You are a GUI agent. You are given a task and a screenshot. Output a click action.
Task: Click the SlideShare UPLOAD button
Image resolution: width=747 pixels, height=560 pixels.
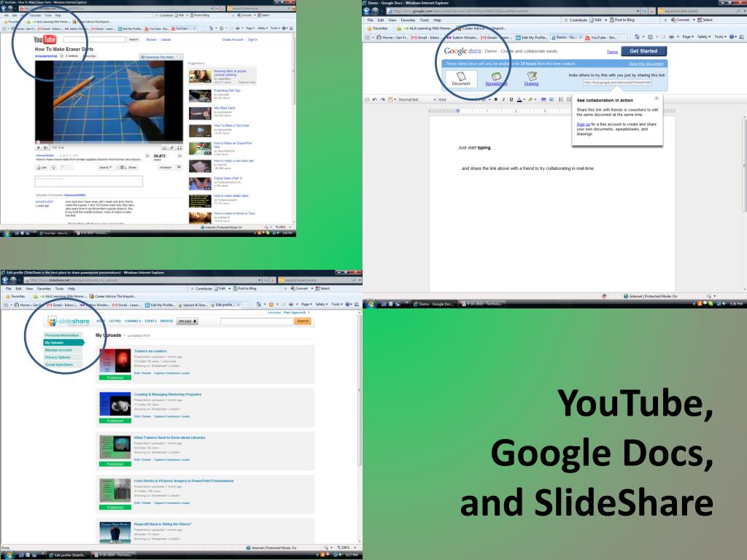(x=187, y=322)
